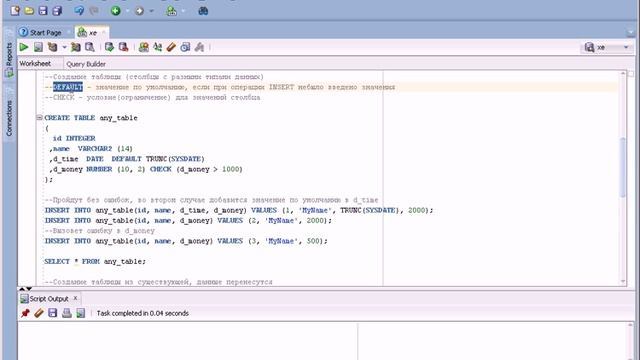Viewport: 640px width, 360px height.
Task: Collapse the CREATE TABLE code block
Action: click(x=39, y=118)
